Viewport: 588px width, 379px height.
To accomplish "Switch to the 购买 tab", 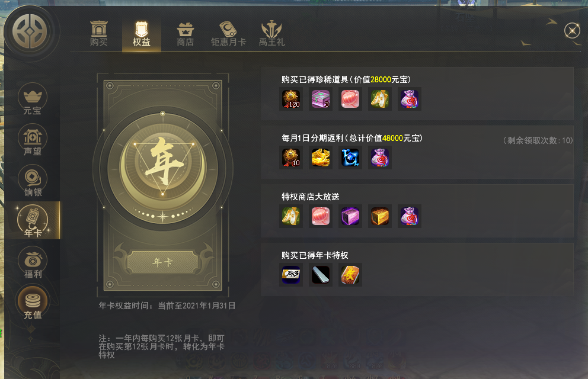I will tap(98, 34).
